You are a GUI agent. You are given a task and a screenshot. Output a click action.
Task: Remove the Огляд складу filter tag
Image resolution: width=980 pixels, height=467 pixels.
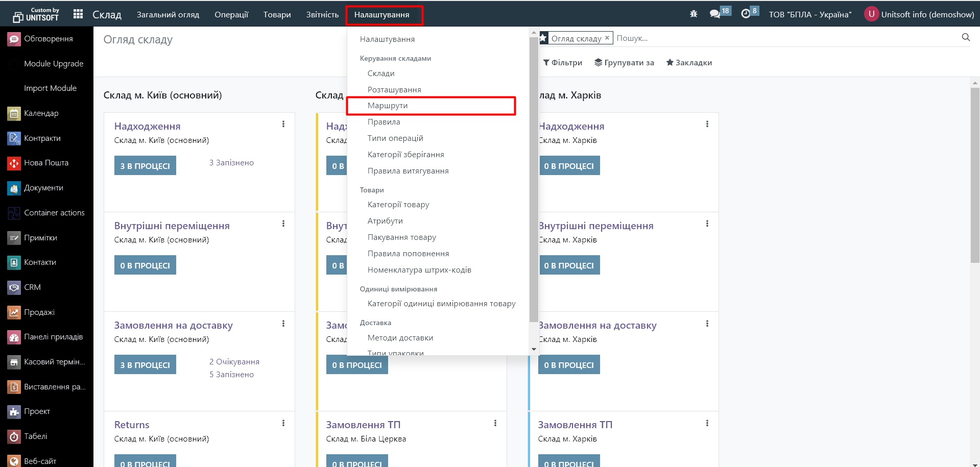607,38
